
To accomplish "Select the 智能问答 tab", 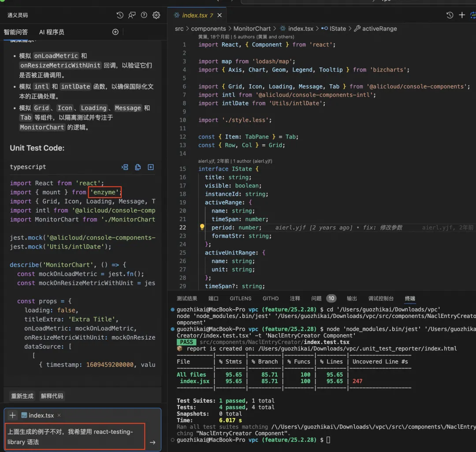I will click(16, 32).
